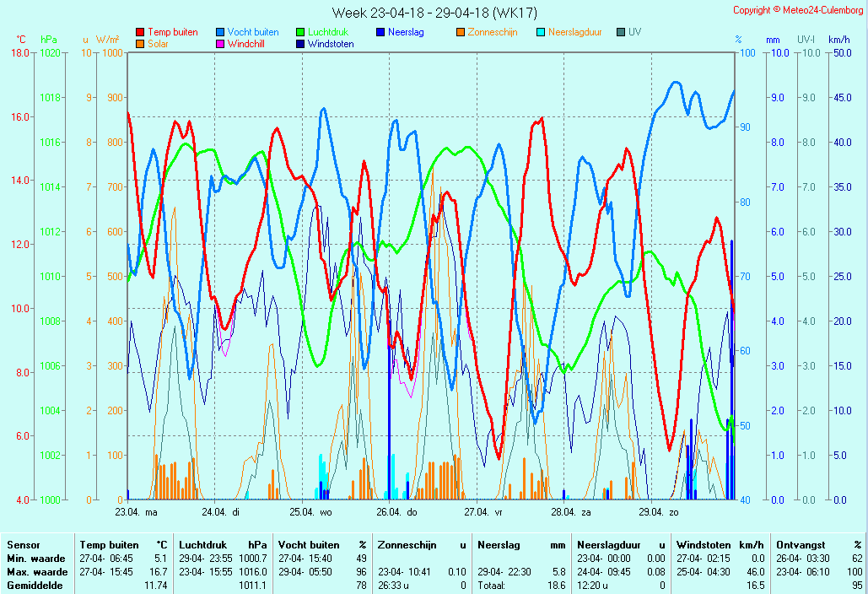
Task: Click the blue Vocht buiten legend swatch
Action: pos(220,32)
